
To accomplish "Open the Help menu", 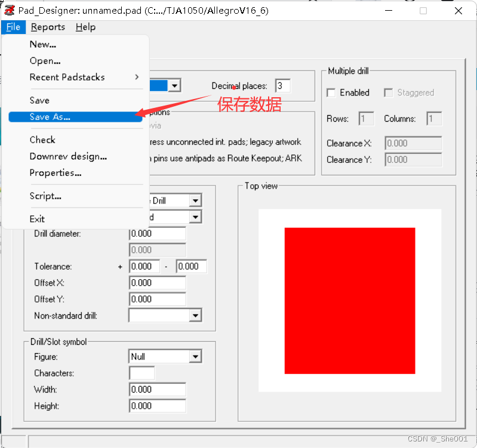I will pos(85,27).
